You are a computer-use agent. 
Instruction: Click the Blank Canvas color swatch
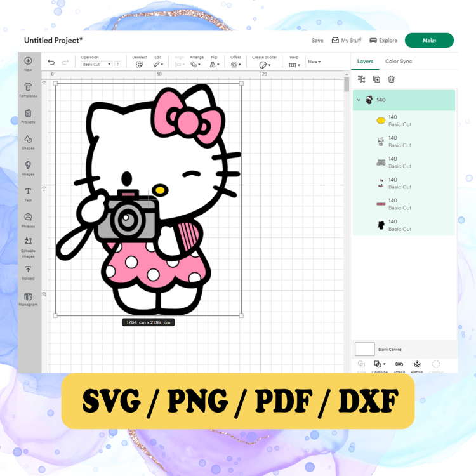coord(364,349)
